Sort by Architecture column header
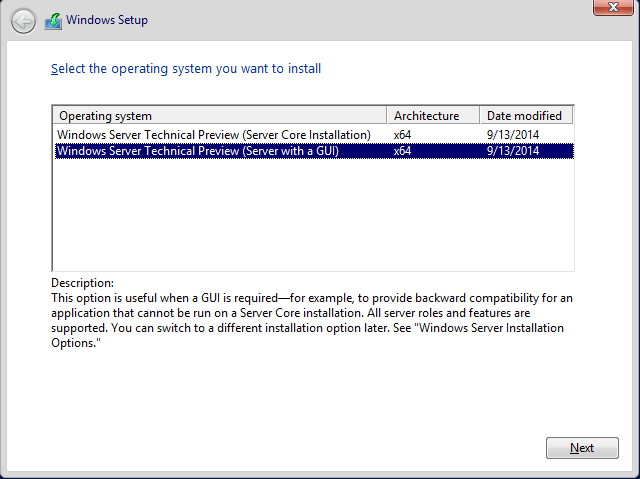Viewport: 640px width, 479px height. tap(433, 116)
